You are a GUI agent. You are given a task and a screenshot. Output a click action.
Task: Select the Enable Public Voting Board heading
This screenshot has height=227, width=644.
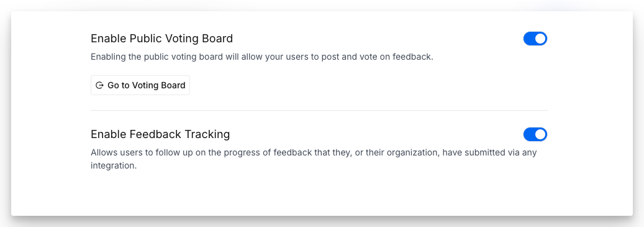162,39
